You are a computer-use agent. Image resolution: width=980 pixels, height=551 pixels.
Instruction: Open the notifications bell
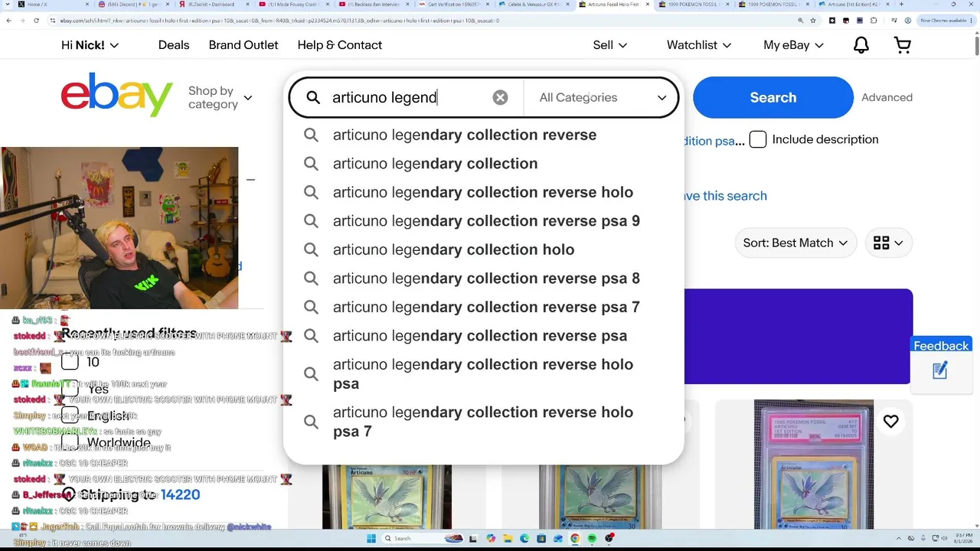pyautogui.click(x=861, y=45)
